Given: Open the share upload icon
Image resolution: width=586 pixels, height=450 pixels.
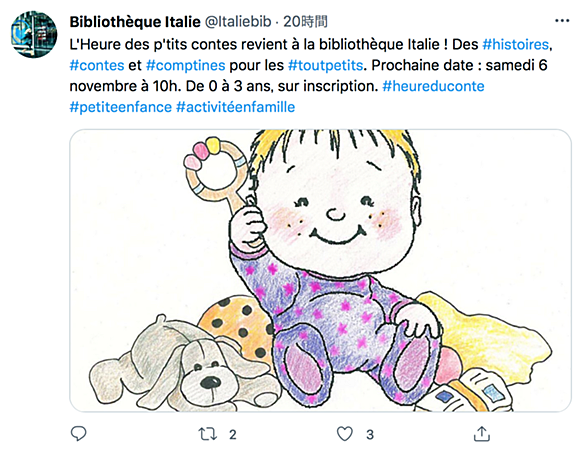Looking at the screenshot, I should (482, 434).
